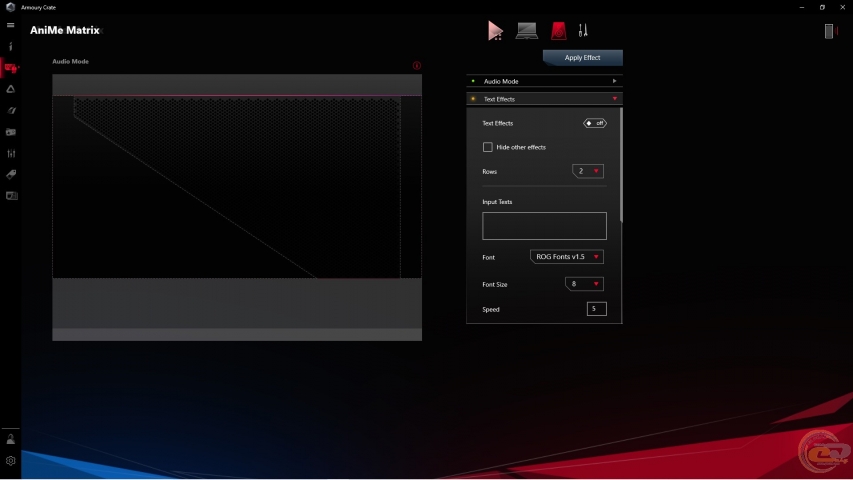The image size is (853, 480).
Task: Click the Input Texts box
Action: tap(544, 226)
